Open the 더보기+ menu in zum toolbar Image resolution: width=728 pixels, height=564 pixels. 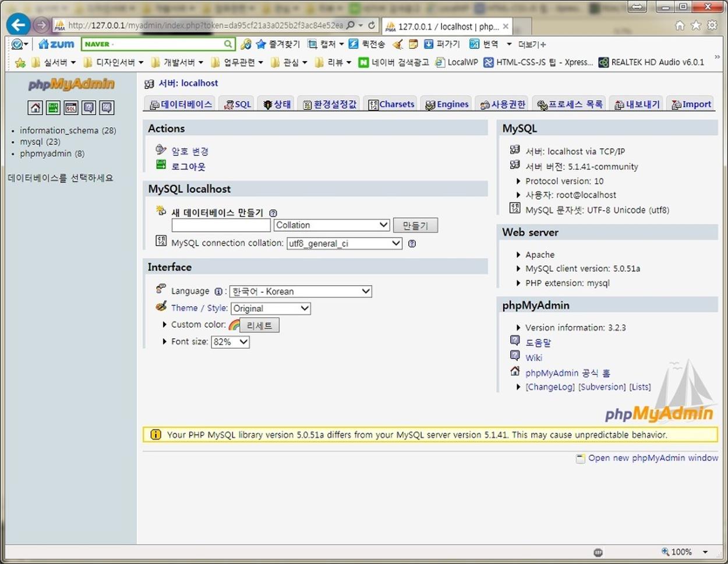(531, 44)
